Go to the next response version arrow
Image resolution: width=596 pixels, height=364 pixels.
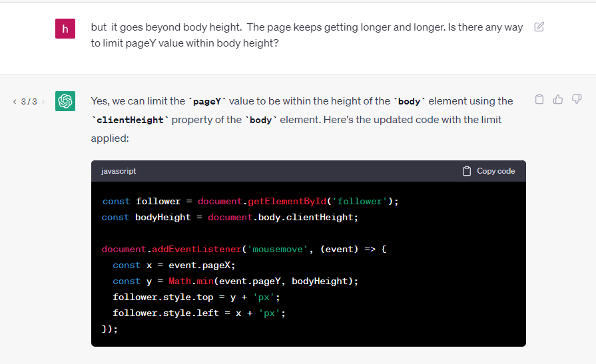(43, 101)
